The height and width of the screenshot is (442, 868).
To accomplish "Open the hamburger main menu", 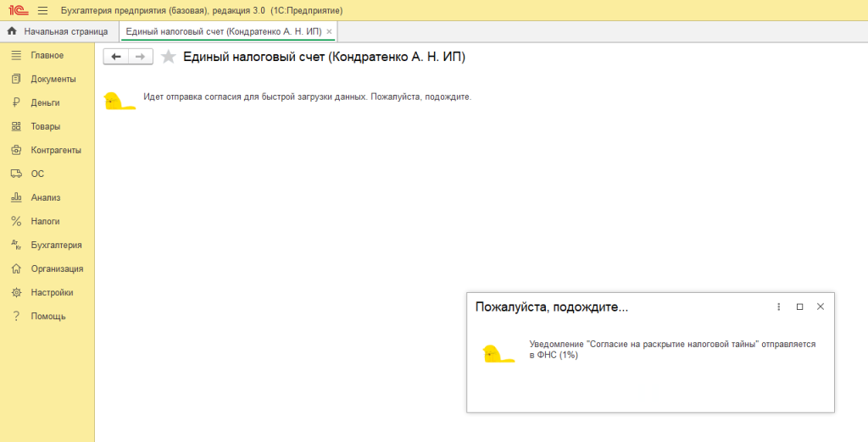I will coord(42,10).
